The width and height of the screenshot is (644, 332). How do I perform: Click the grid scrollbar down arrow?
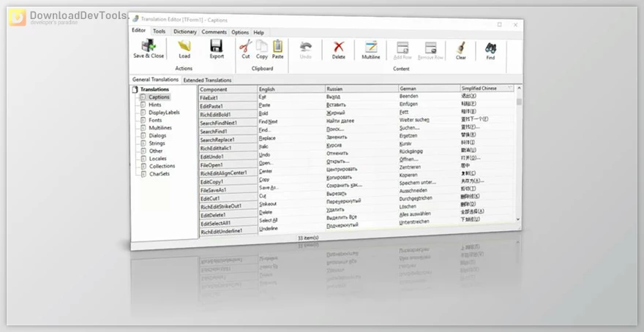point(518,219)
